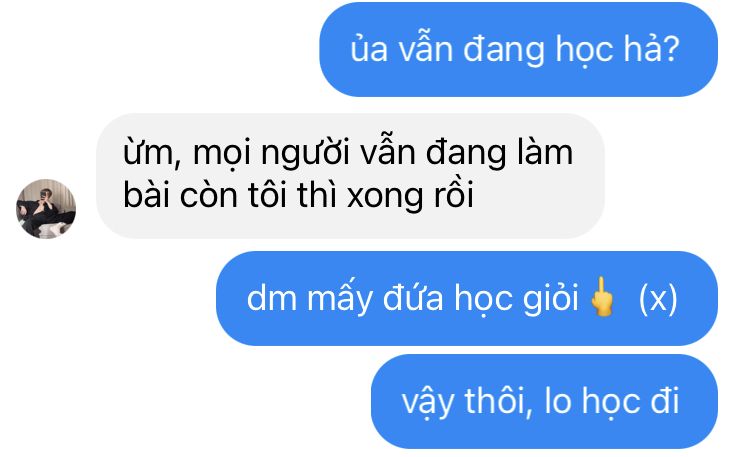Click the word "đứa" in the emoji message

tap(413, 297)
